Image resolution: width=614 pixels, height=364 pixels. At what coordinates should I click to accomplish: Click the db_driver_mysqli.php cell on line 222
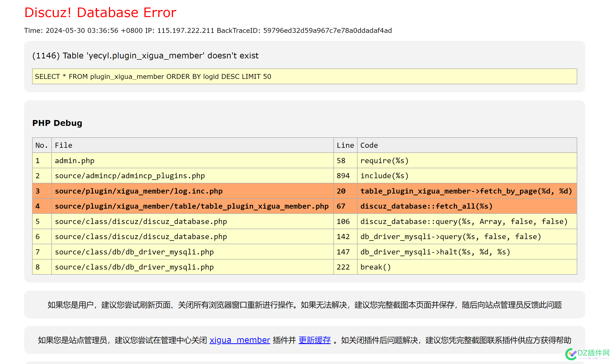coord(192,267)
